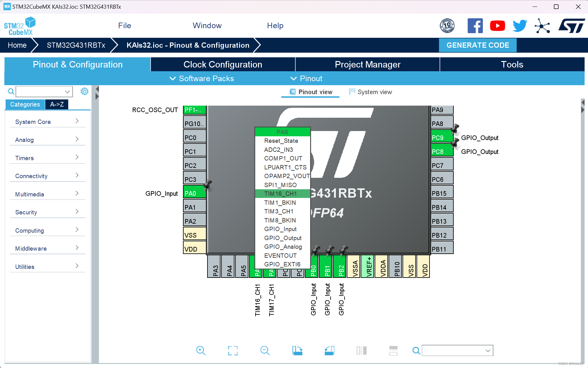
Task: Choose GPIO_EXTI6 in the PA6 menu
Action: click(283, 264)
